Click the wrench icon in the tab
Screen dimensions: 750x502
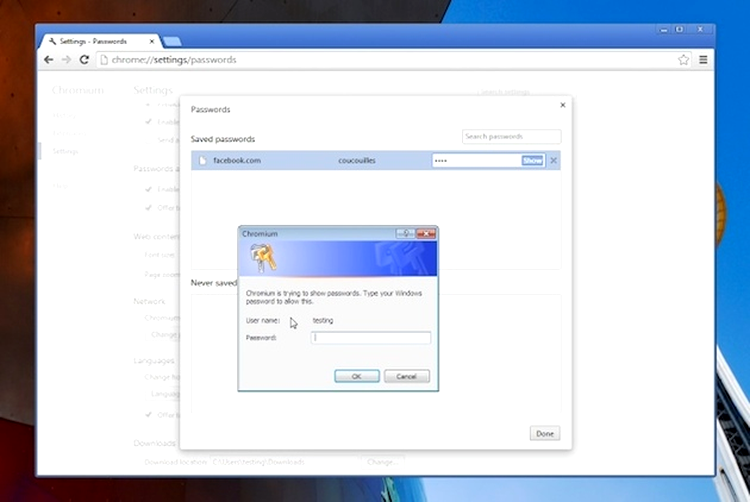[52, 42]
